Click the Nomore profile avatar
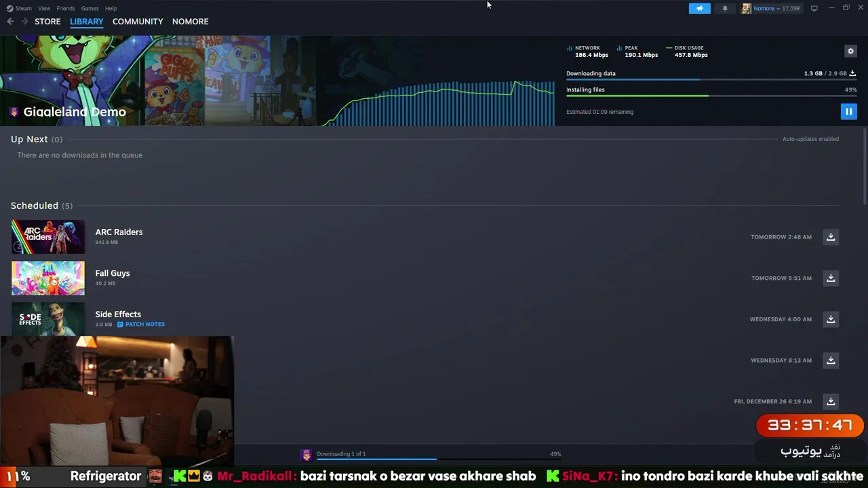Screen dimensions: 868x488 (746, 8)
